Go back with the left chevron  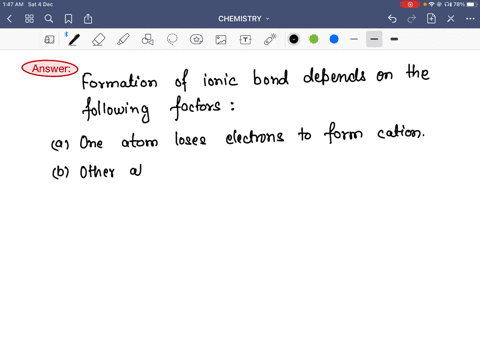[x=9, y=19]
